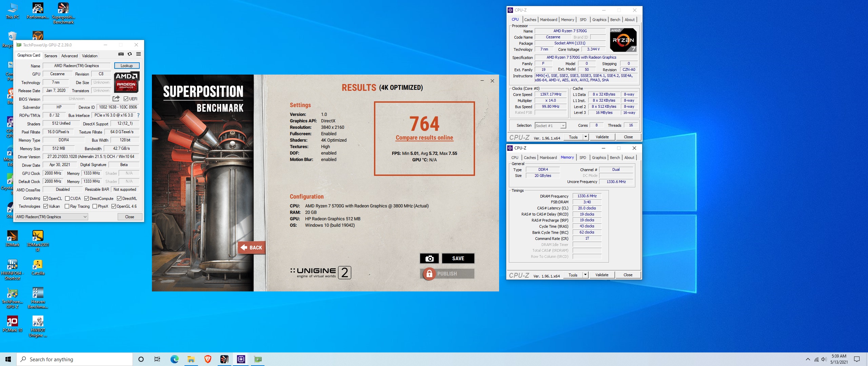Toggle DirectCompute checkbox
Viewport: 868px width, 366px height.
pyautogui.click(x=86, y=199)
